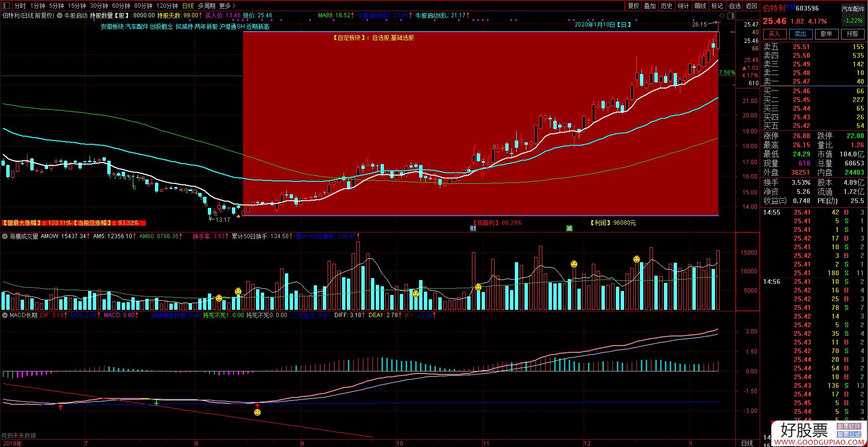Screen dimensions: 868x447
Task: Click the 26.15 high price label
Action: [x=700, y=24]
